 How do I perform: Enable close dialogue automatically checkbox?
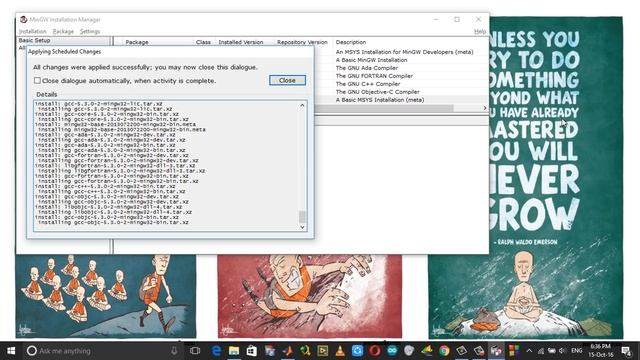tap(37, 80)
